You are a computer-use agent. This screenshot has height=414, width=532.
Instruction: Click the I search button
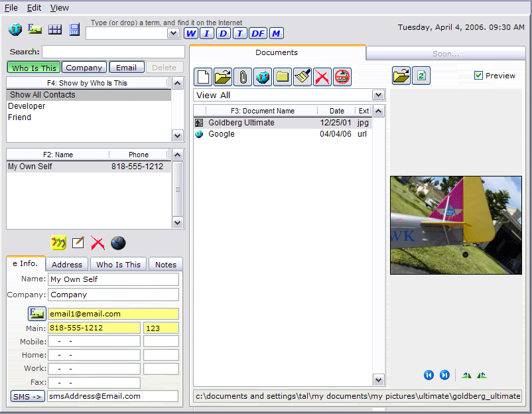point(206,33)
